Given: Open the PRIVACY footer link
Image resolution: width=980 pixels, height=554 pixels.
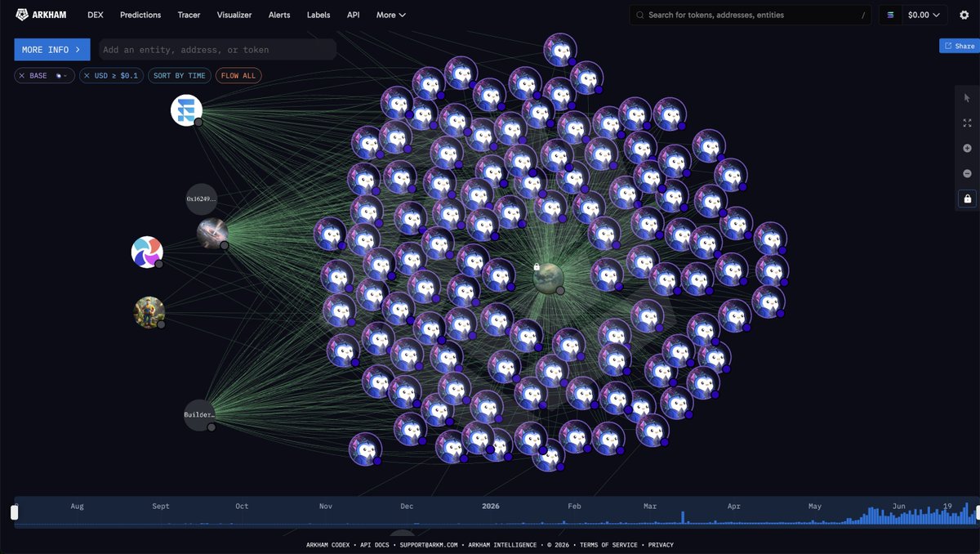Looking at the screenshot, I should tap(661, 544).
